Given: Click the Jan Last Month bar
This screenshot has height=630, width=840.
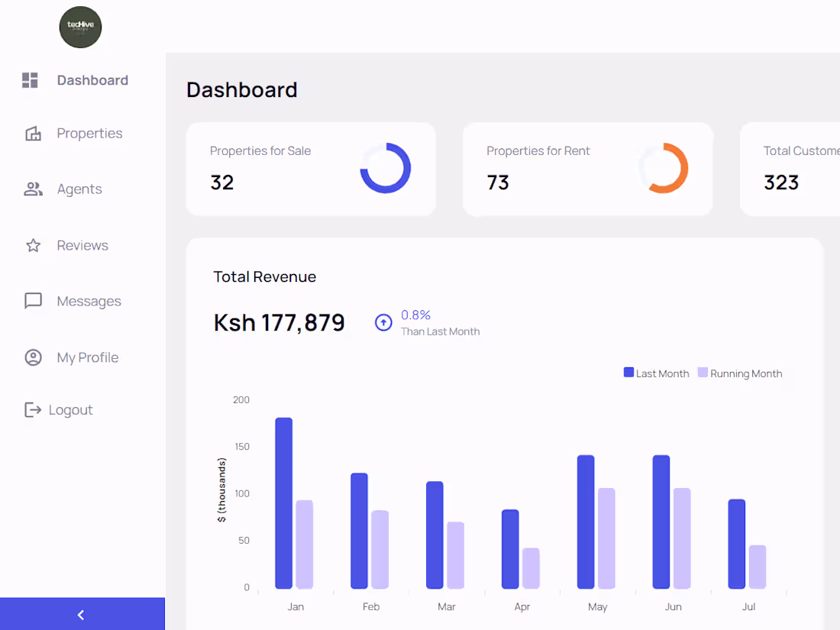Looking at the screenshot, I should pos(283,503).
